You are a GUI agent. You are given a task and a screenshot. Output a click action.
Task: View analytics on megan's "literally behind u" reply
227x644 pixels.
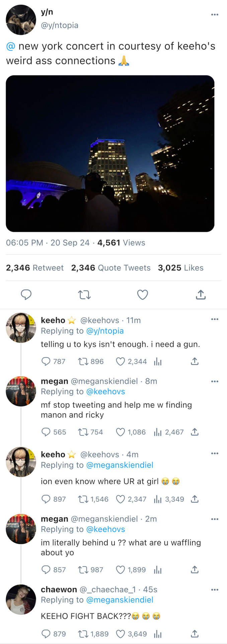coord(158,570)
